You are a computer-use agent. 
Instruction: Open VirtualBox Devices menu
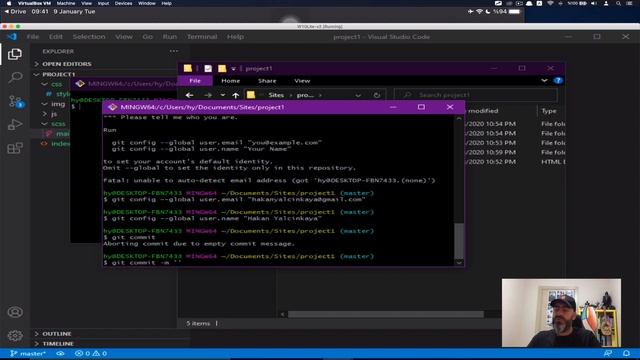[x=123, y=3]
